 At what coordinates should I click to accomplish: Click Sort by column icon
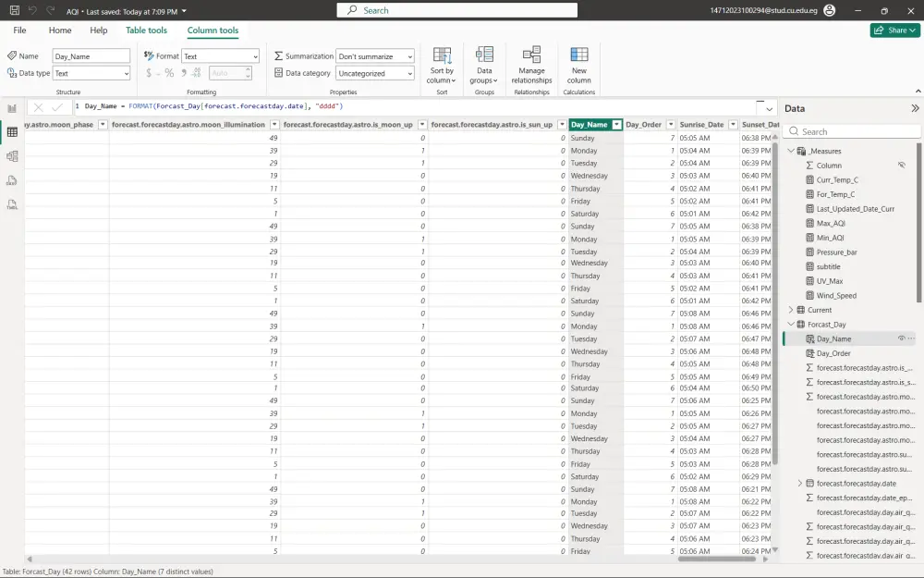click(x=442, y=55)
